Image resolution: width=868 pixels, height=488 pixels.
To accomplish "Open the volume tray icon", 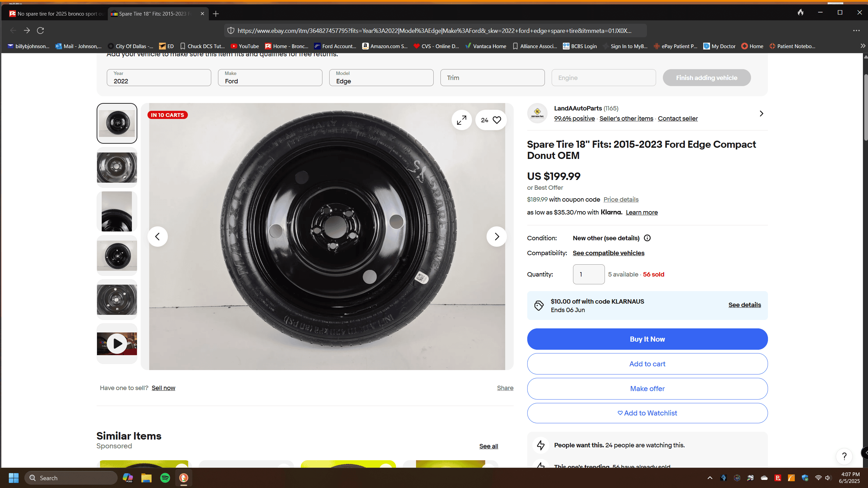I will pos(828,478).
